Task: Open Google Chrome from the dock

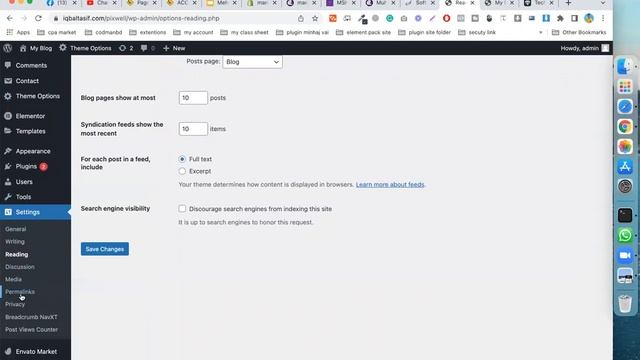Action: coord(624,127)
